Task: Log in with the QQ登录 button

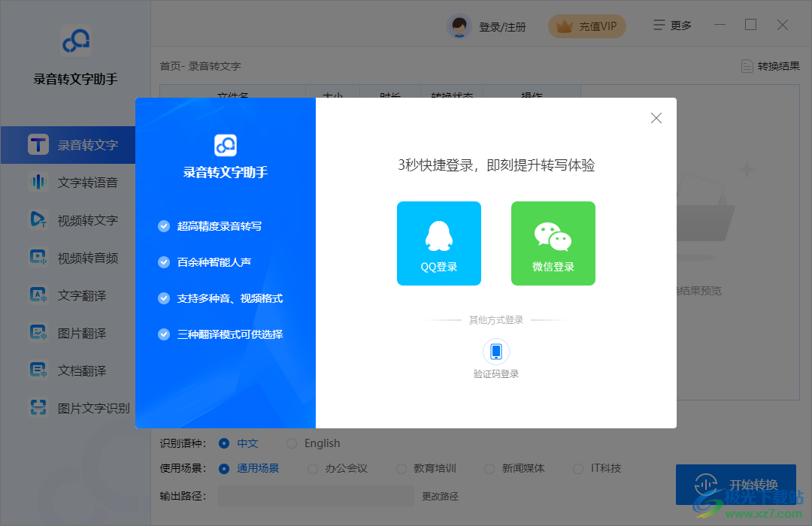Action: pos(439,243)
